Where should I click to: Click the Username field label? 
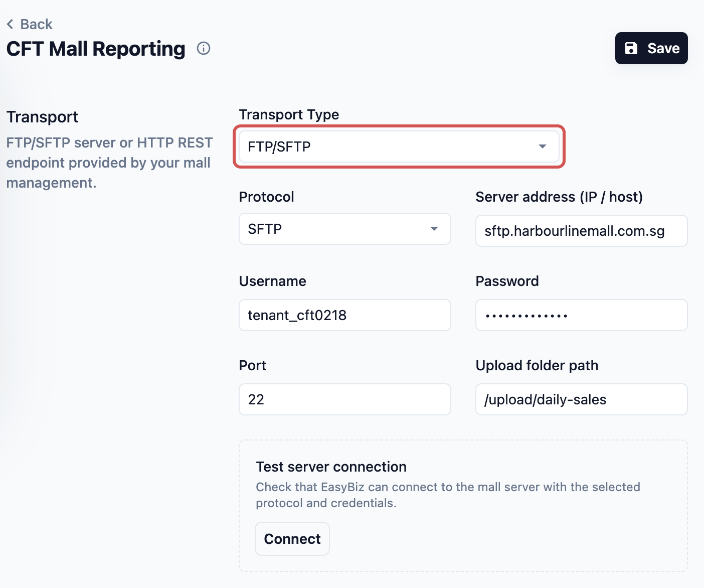tap(273, 281)
